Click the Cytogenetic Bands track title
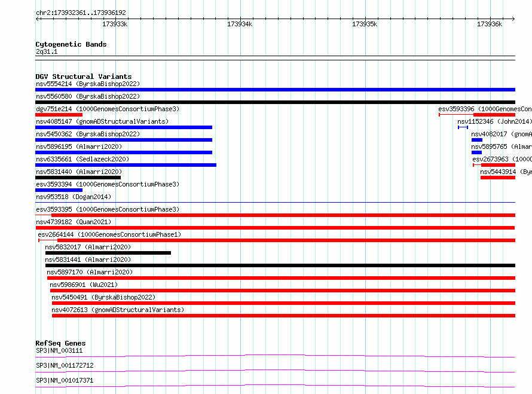The height and width of the screenshot is (394, 532). 71,44
